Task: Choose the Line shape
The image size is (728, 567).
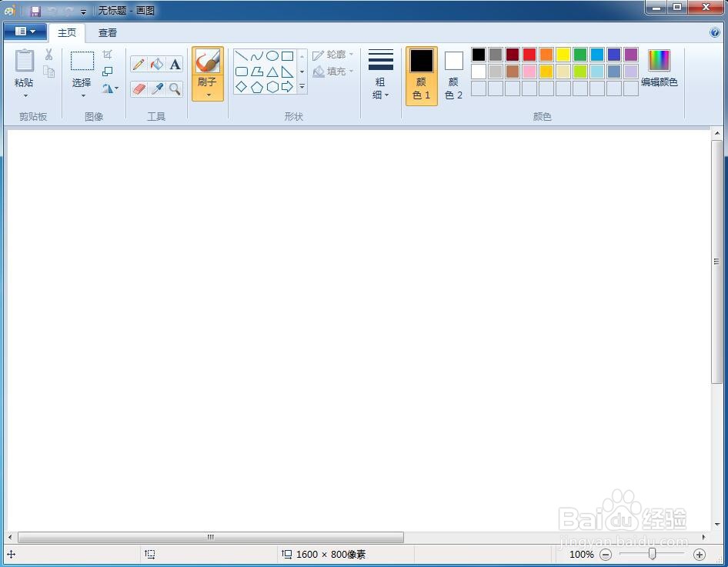Action: pyautogui.click(x=242, y=56)
